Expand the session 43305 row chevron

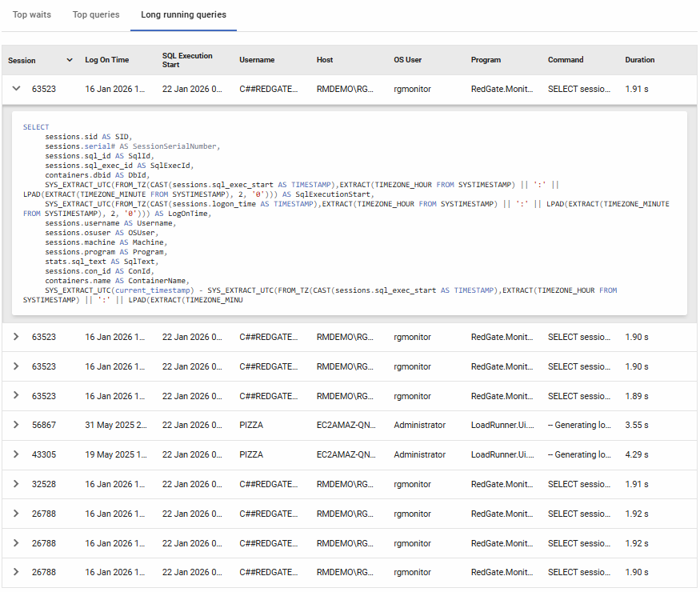(16, 454)
